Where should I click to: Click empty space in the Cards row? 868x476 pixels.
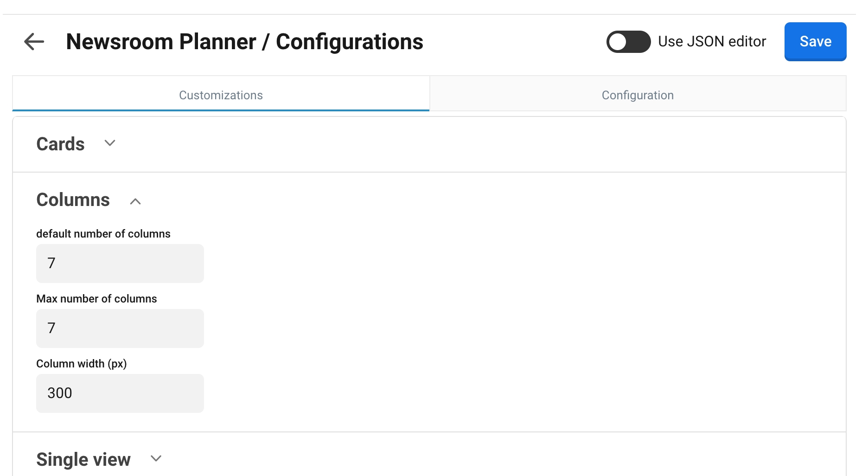[464, 144]
